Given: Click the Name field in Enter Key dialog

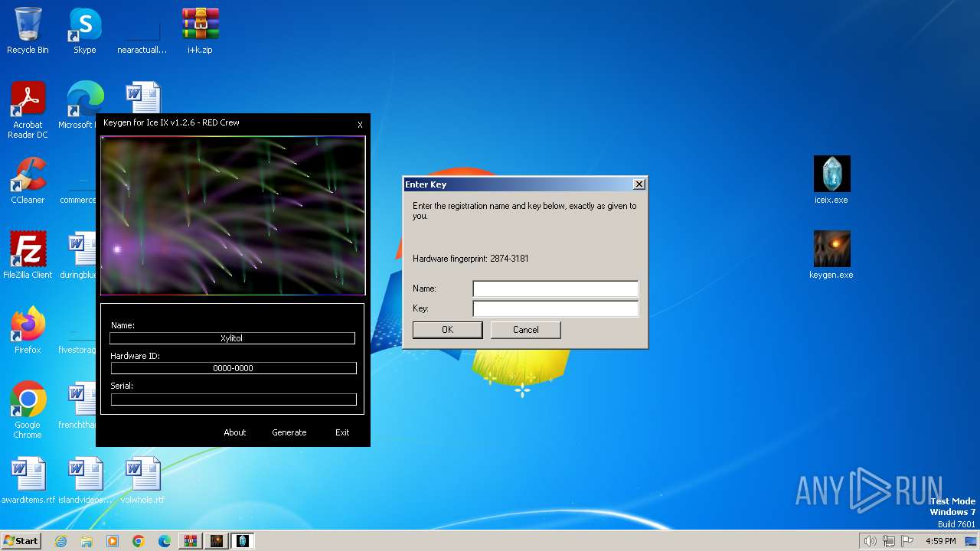Looking at the screenshot, I should (x=555, y=289).
